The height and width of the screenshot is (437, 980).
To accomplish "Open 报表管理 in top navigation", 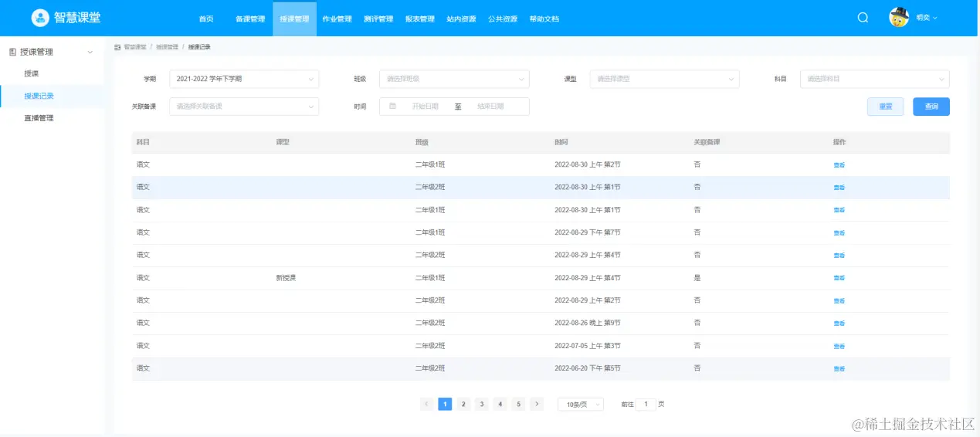I will click(x=419, y=19).
